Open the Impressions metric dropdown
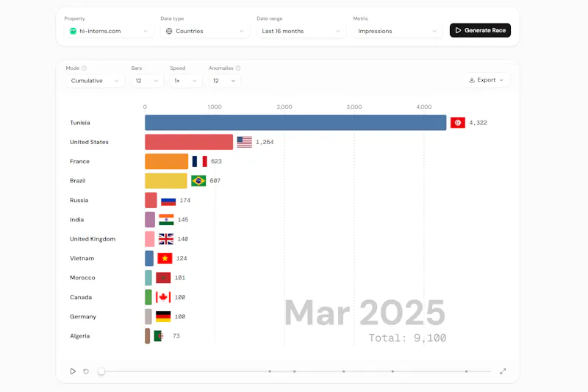Viewport: 588px width, 392px height. tap(398, 31)
